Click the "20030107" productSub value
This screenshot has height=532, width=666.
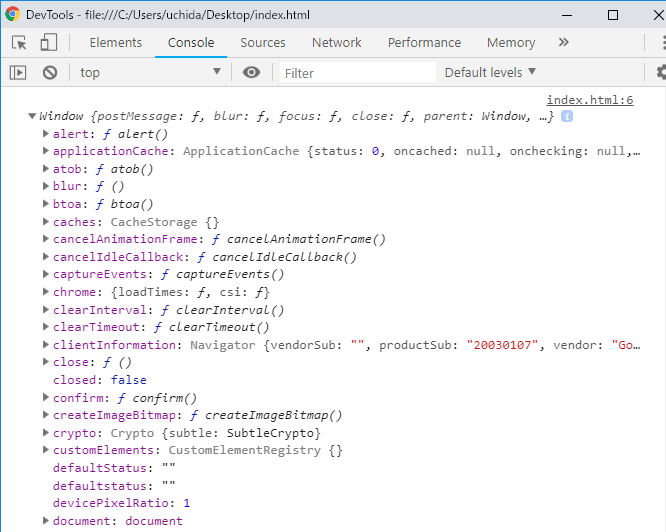pos(502,345)
